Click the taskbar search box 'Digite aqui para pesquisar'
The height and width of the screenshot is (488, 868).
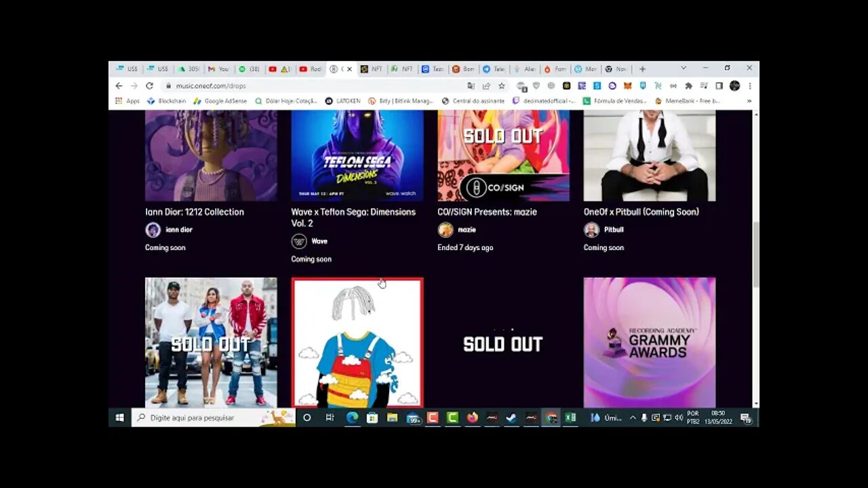click(214, 418)
